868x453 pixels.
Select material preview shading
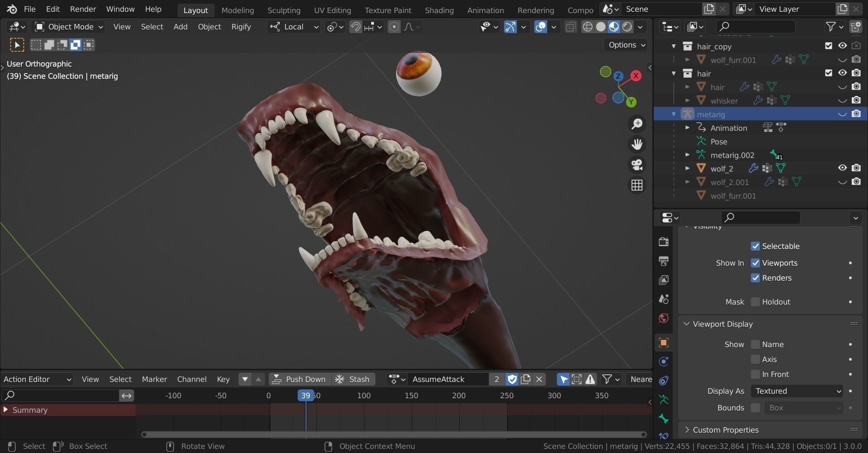pyautogui.click(x=613, y=27)
